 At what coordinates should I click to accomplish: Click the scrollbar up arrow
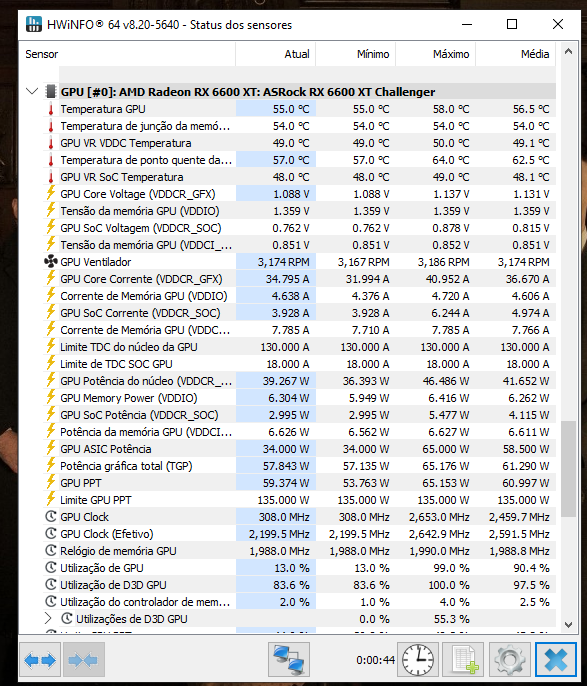[x=568, y=51]
